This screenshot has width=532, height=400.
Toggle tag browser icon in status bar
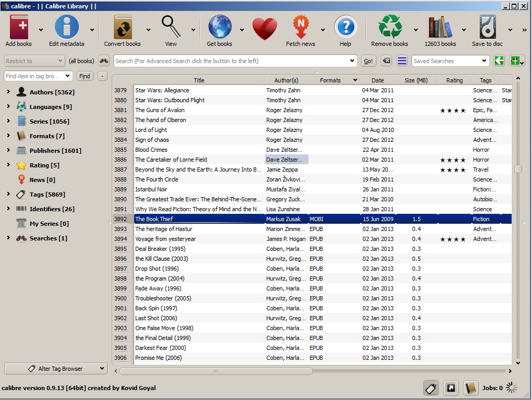point(431,388)
